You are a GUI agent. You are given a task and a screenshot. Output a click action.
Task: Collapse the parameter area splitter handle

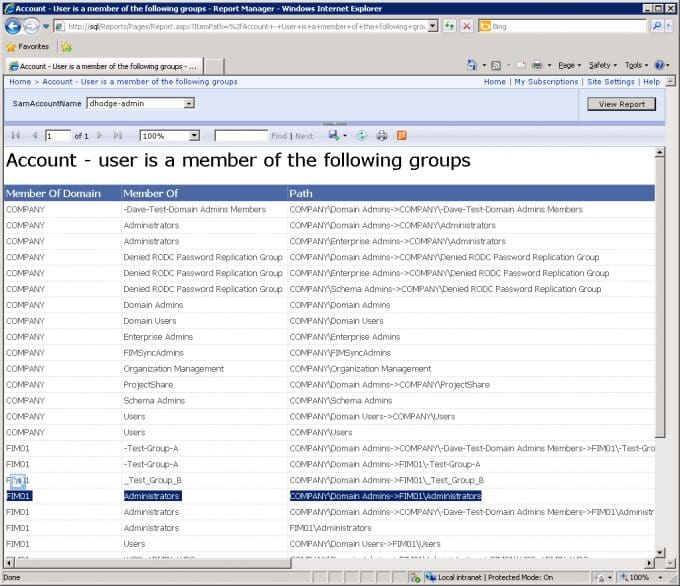coord(334,124)
